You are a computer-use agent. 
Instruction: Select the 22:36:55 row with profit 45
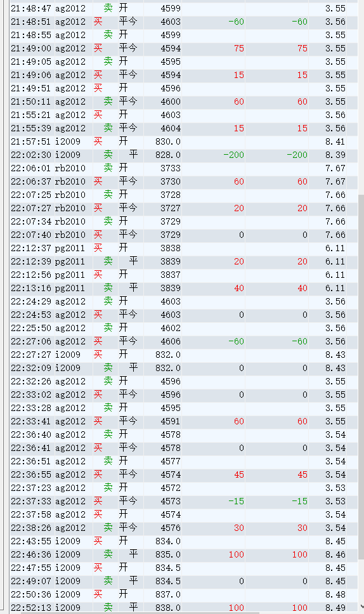pos(184,474)
